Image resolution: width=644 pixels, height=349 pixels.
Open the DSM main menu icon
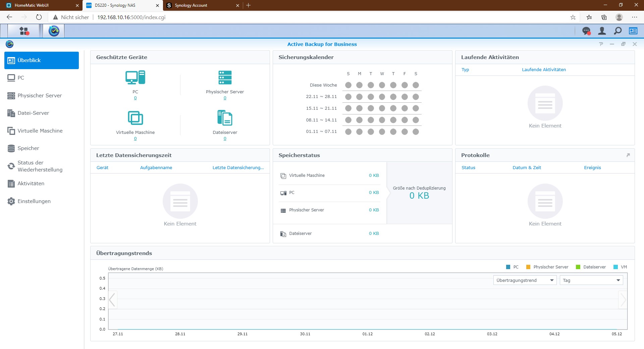(x=24, y=31)
